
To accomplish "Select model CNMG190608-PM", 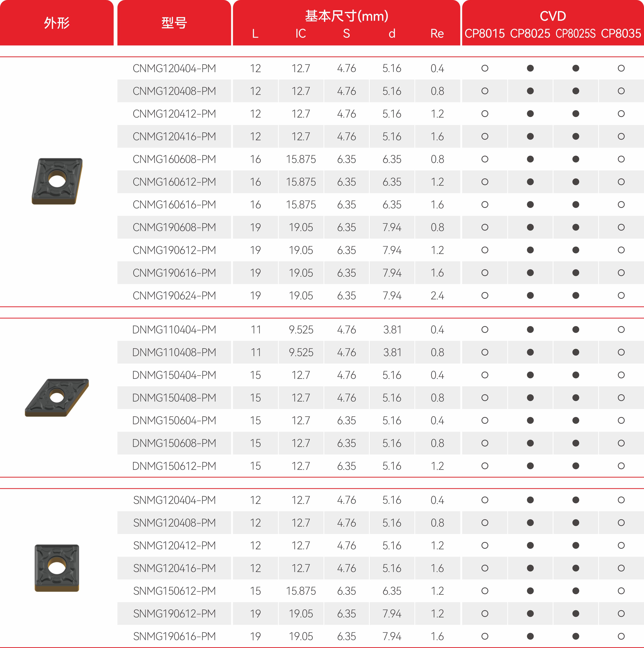I will coord(174,227).
